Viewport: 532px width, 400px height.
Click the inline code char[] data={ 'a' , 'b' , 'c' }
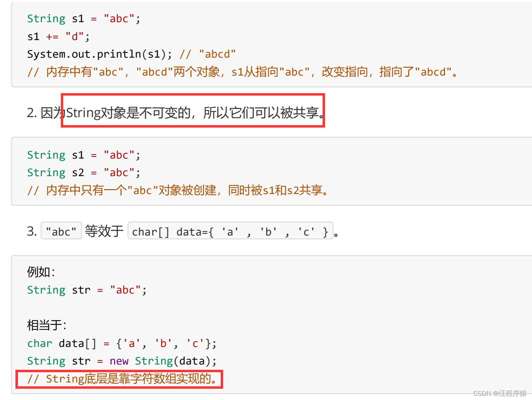point(230,231)
